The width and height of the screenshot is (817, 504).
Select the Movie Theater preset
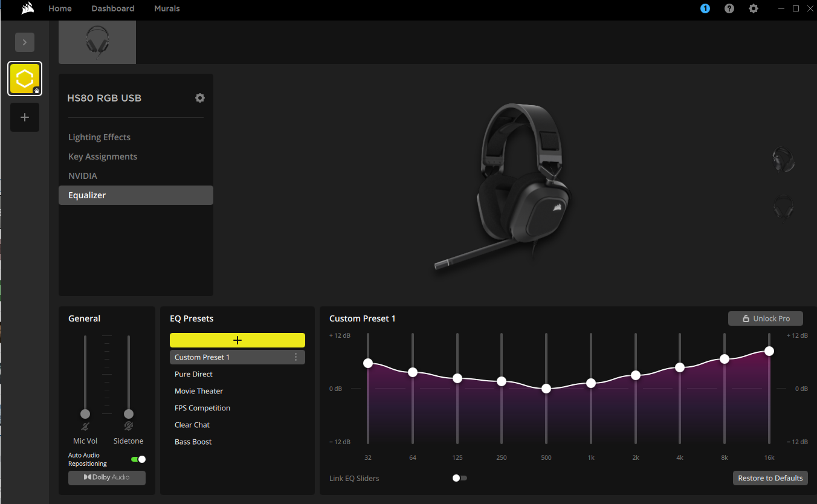[237, 391]
